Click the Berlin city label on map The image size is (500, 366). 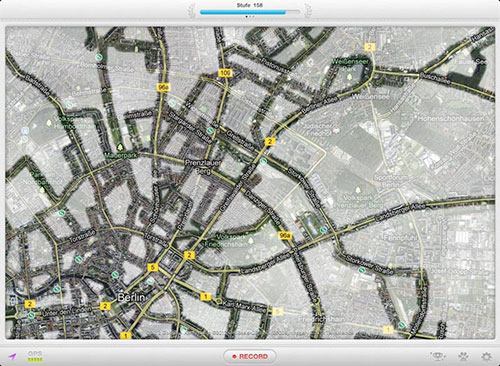(x=131, y=297)
